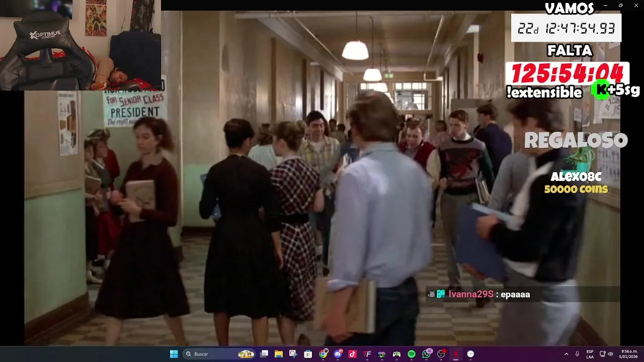Open the network status tray icon

pyautogui.click(x=603, y=354)
